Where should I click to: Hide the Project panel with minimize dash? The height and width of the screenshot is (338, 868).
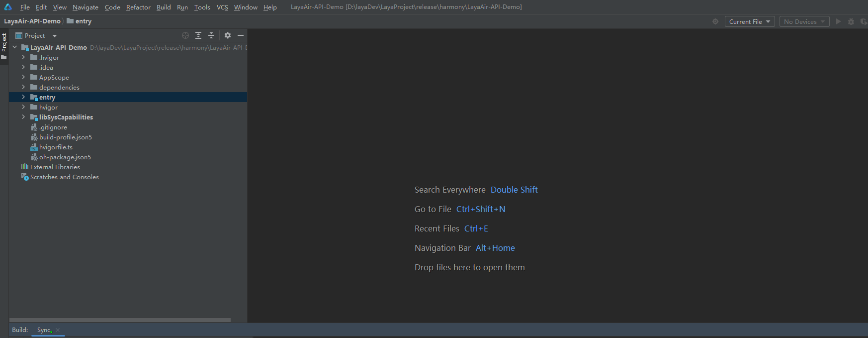[241, 35]
